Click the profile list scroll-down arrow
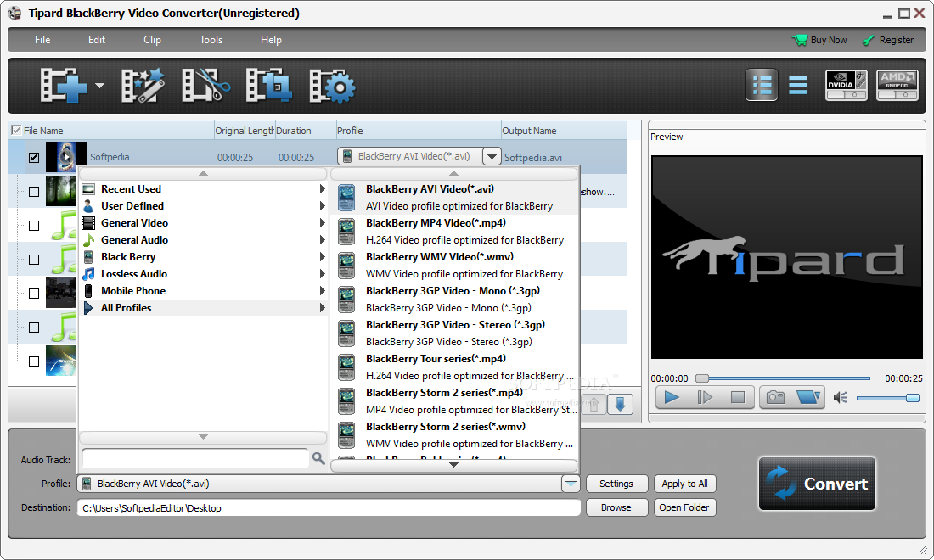 [x=454, y=465]
